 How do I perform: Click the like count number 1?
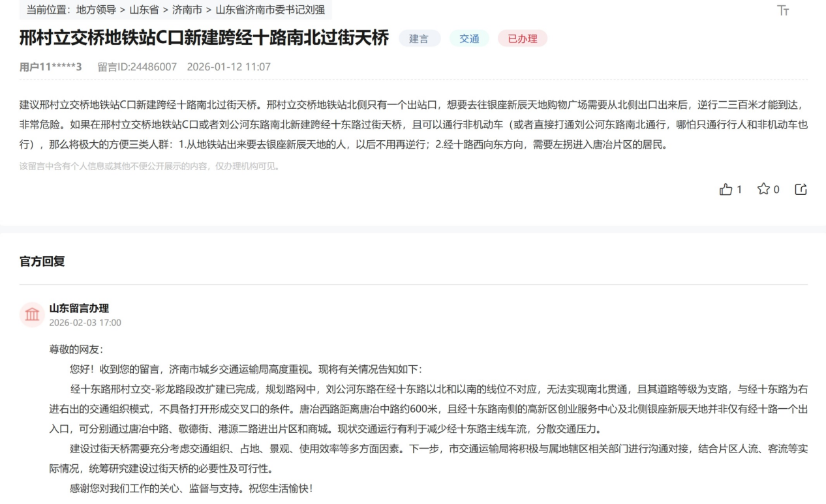tap(739, 189)
